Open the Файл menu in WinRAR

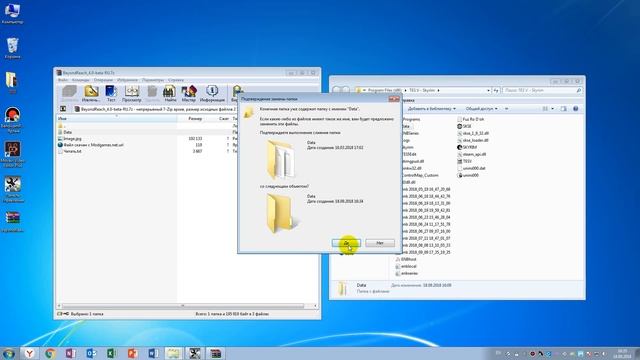(x=63, y=80)
